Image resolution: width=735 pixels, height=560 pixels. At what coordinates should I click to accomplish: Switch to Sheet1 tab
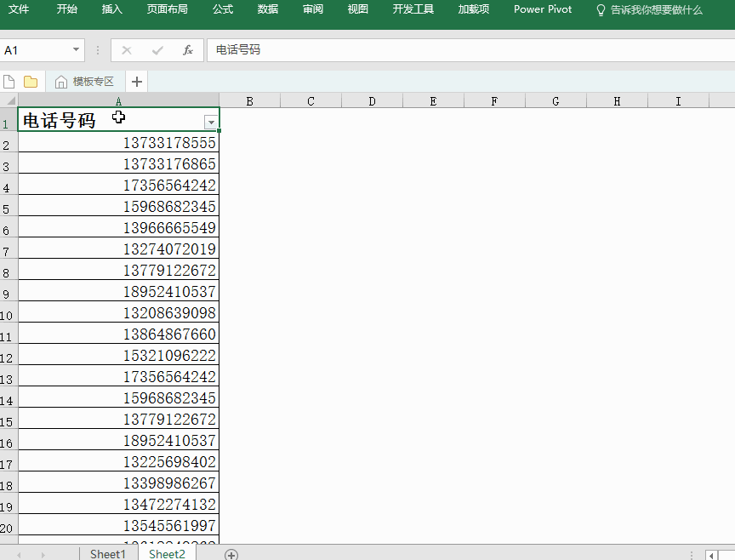(x=108, y=554)
